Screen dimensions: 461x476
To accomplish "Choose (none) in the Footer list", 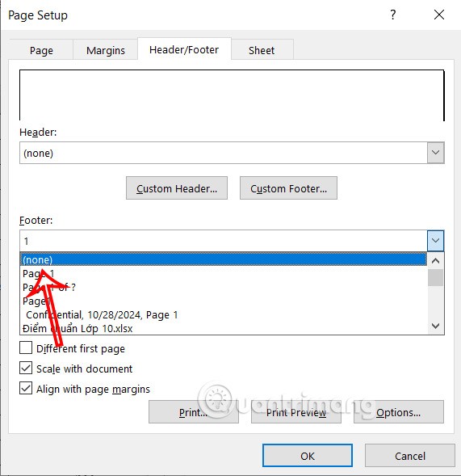I will 224,259.
